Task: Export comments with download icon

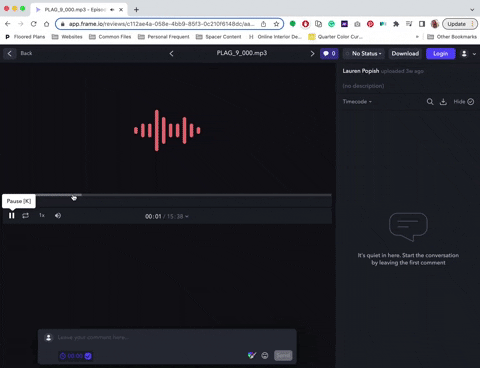Action: 443,102
